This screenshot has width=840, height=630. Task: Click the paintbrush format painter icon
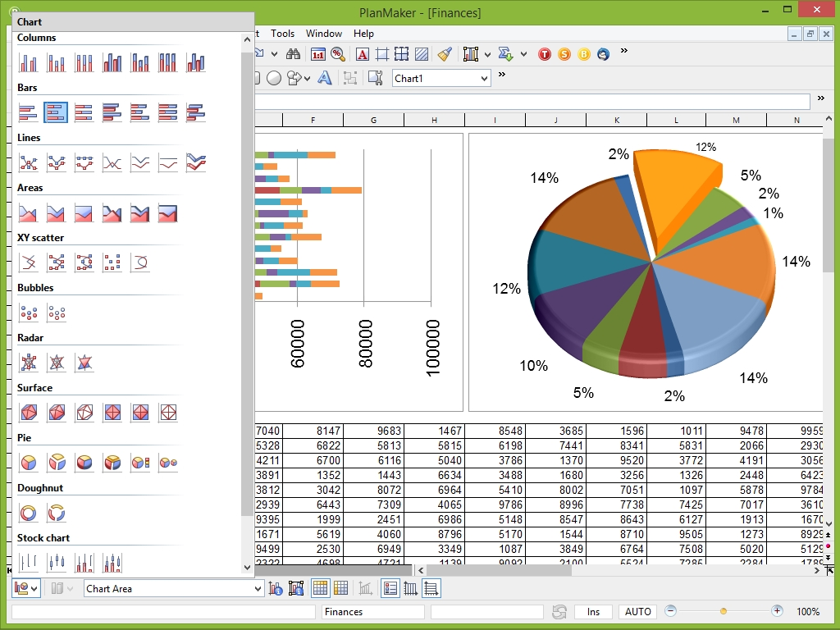pyautogui.click(x=445, y=54)
